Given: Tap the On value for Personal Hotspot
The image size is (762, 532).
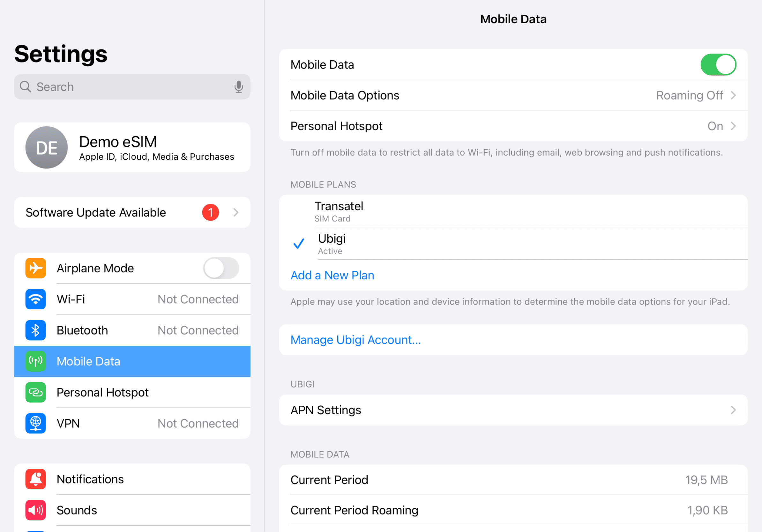Looking at the screenshot, I should tap(715, 126).
